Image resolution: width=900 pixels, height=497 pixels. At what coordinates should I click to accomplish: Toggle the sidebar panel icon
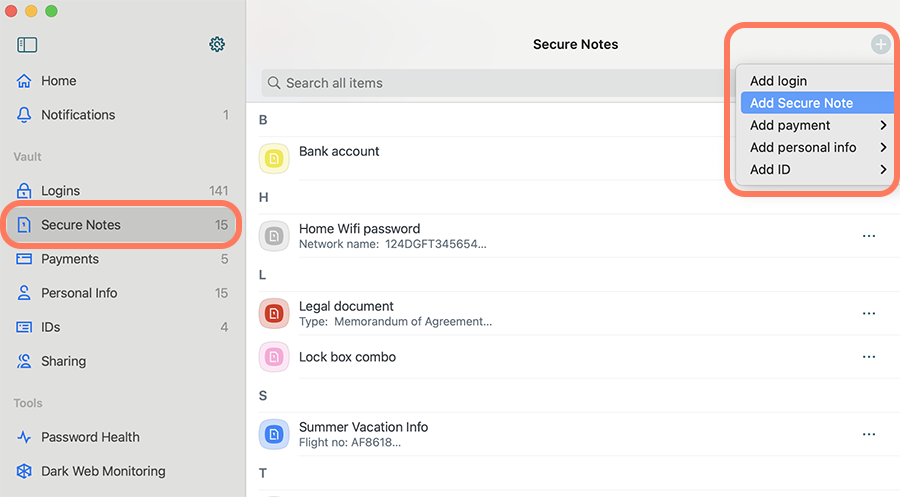pos(27,45)
